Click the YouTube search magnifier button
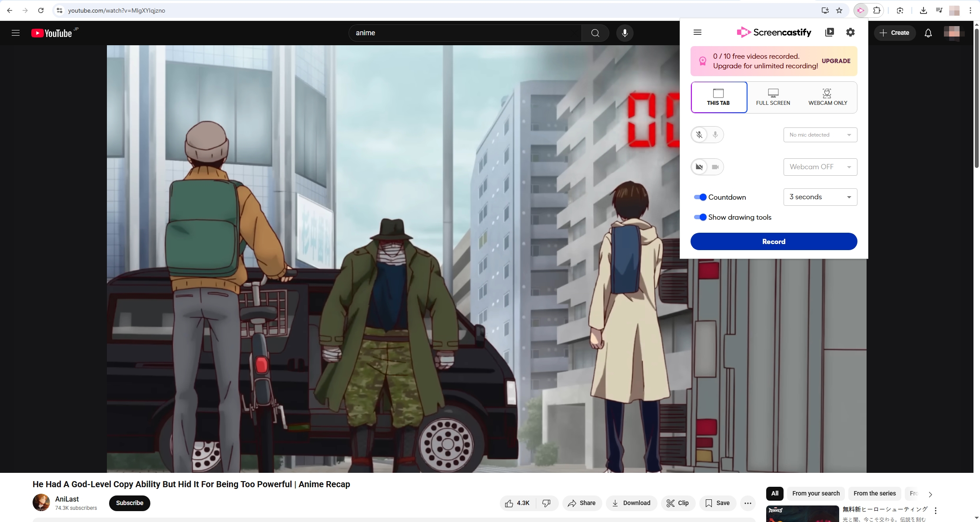Viewport: 980px width, 522px height. 595,33
